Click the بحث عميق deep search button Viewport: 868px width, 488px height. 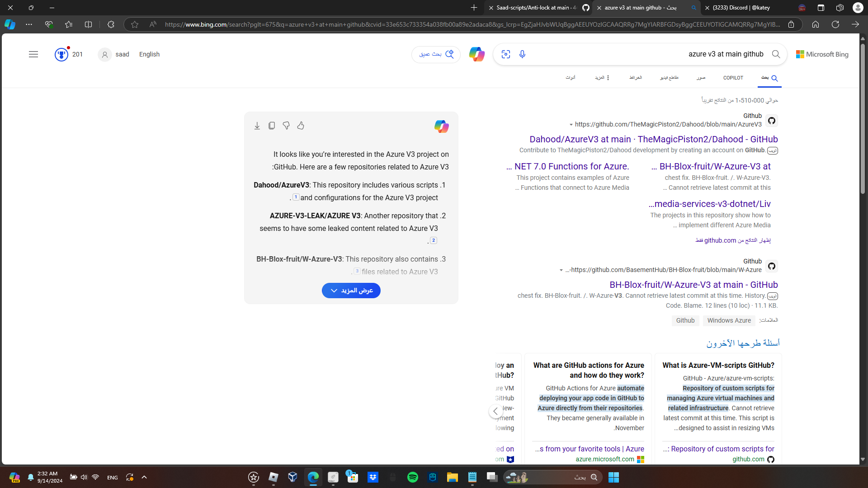[x=436, y=54]
